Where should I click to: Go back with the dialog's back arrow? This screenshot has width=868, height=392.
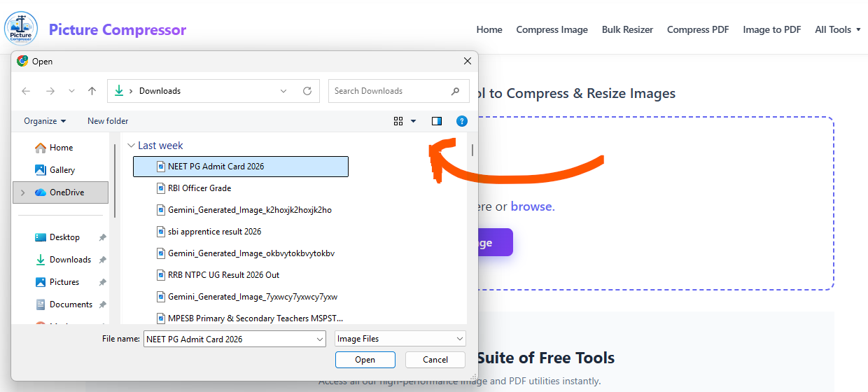tap(26, 91)
